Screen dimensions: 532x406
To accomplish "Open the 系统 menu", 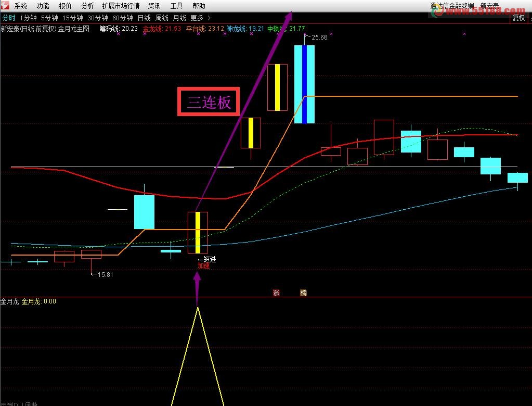I will 21,6.
